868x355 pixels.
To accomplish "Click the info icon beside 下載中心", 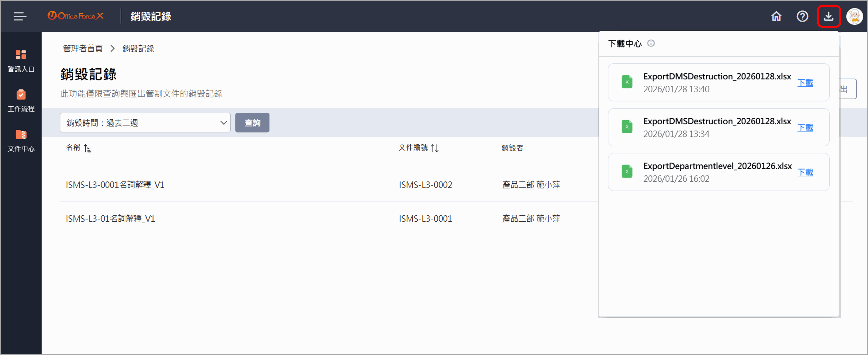I will pyautogui.click(x=651, y=43).
